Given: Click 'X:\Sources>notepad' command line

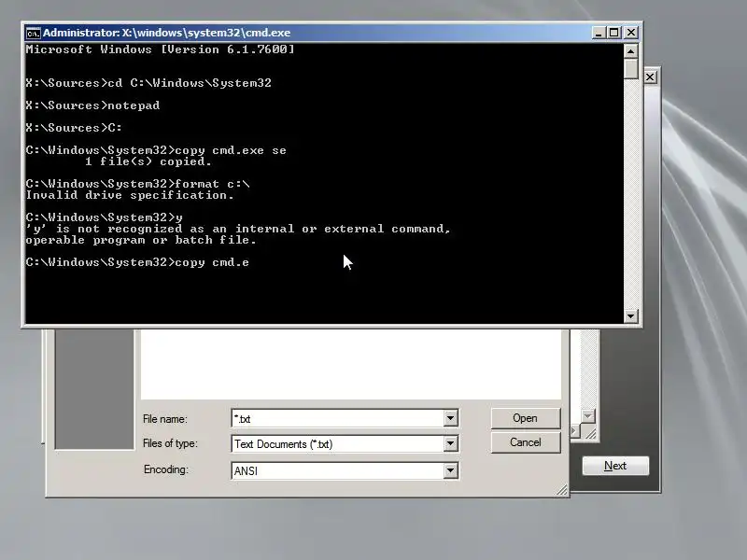Looking at the screenshot, I should pos(92,105).
